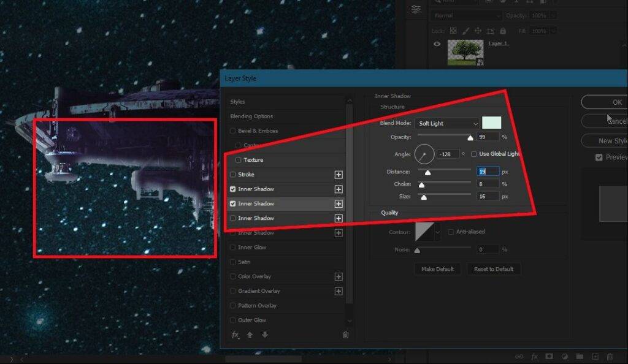Screen dimensions: 628x364
Task: Click the link layers icon in Layers panel
Action: click(519, 357)
